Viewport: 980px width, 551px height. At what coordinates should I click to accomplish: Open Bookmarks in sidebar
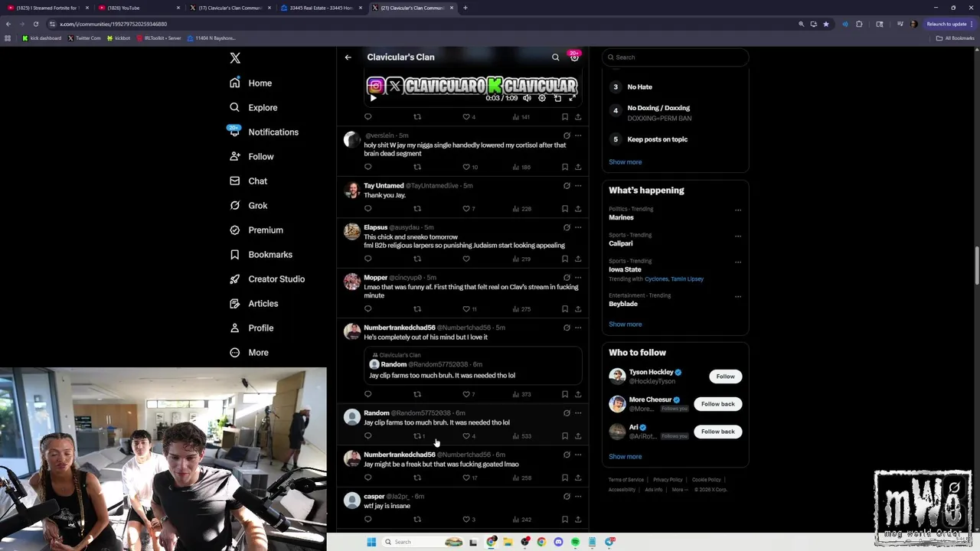pyautogui.click(x=261, y=255)
